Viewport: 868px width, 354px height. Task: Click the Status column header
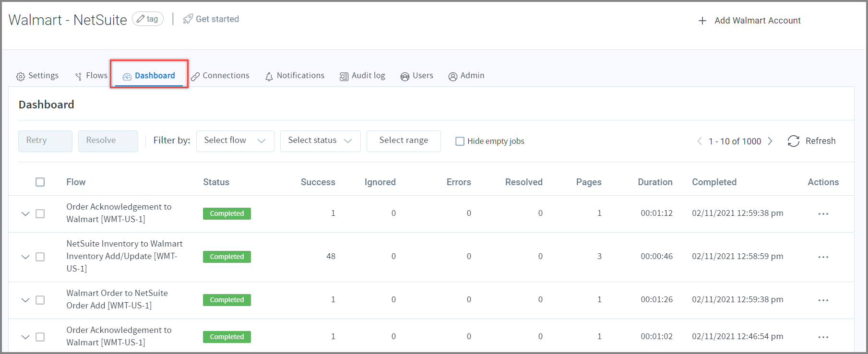pos(216,182)
